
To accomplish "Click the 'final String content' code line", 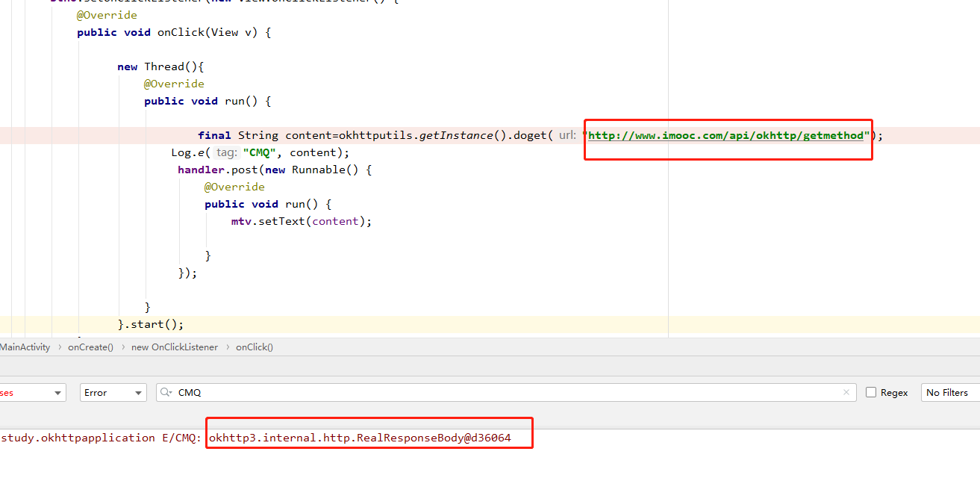I will (x=540, y=135).
